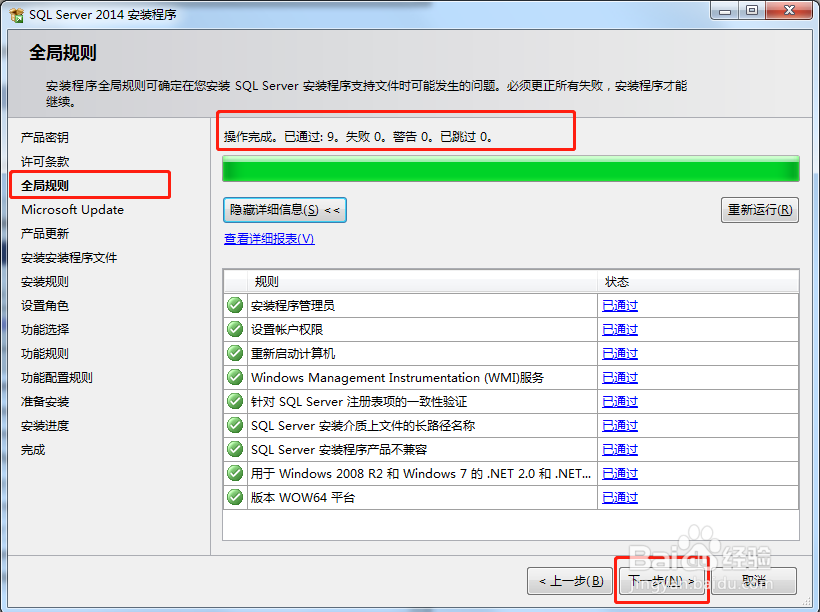Viewport: 820px width, 612px height.
Task: Cancel setup with 取消 button
Action: [754, 581]
